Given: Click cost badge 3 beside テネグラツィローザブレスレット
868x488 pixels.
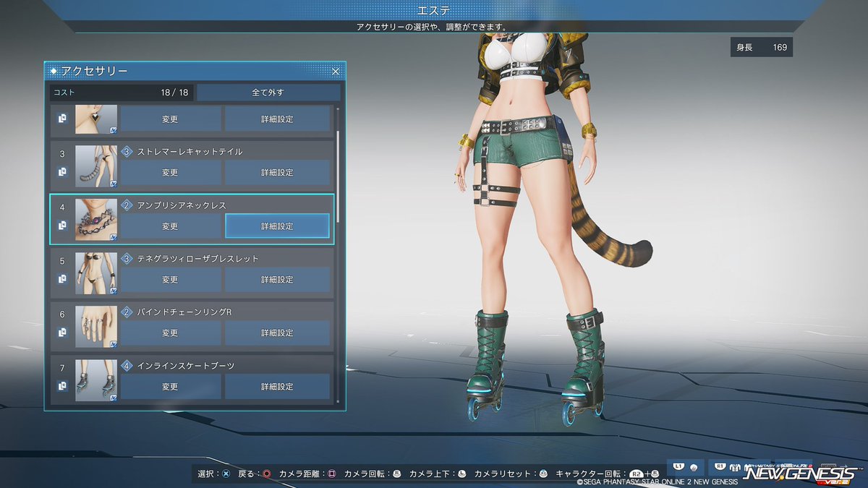Looking at the screenshot, I should [127, 259].
